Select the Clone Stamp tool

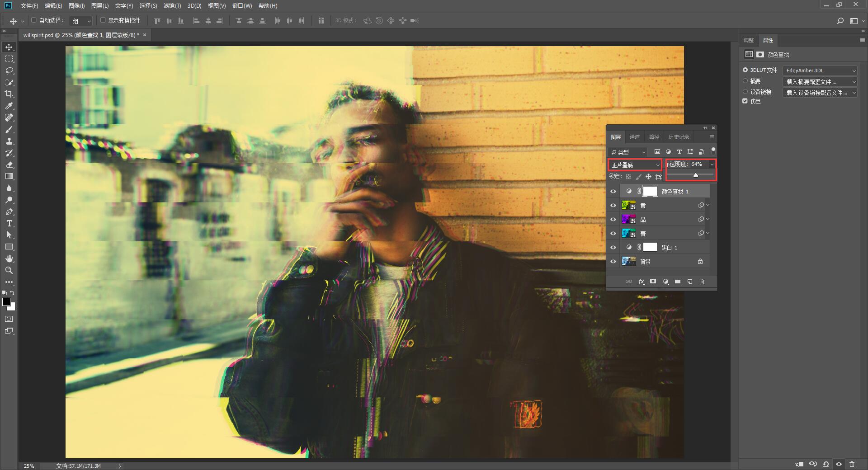(x=9, y=141)
